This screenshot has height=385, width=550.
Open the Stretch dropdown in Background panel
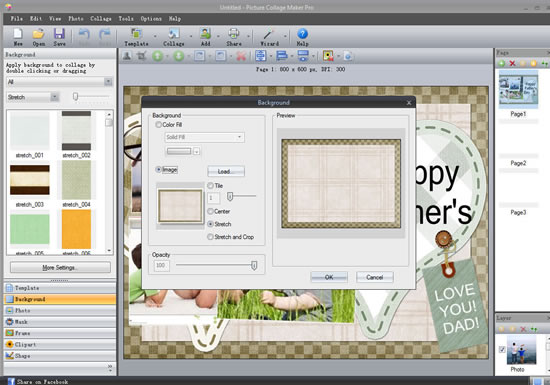tap(33, 97)
